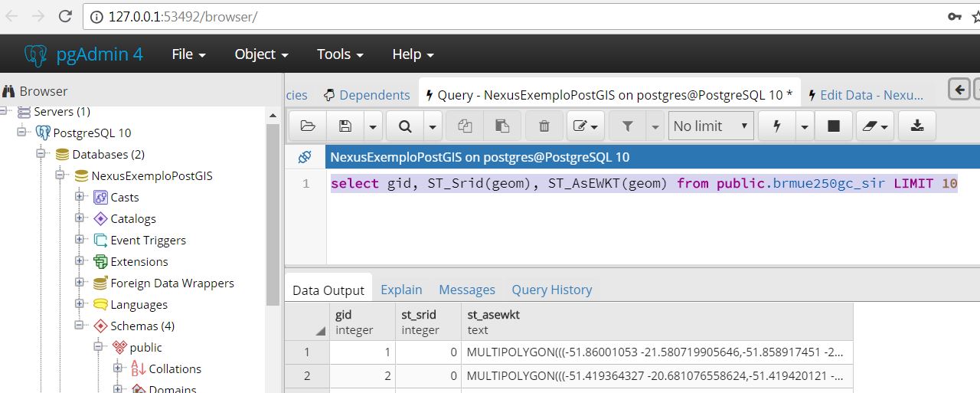Select the Casts icon in tree
The width and height of the screenshot is (980, 393).
[x=100, y=197]
